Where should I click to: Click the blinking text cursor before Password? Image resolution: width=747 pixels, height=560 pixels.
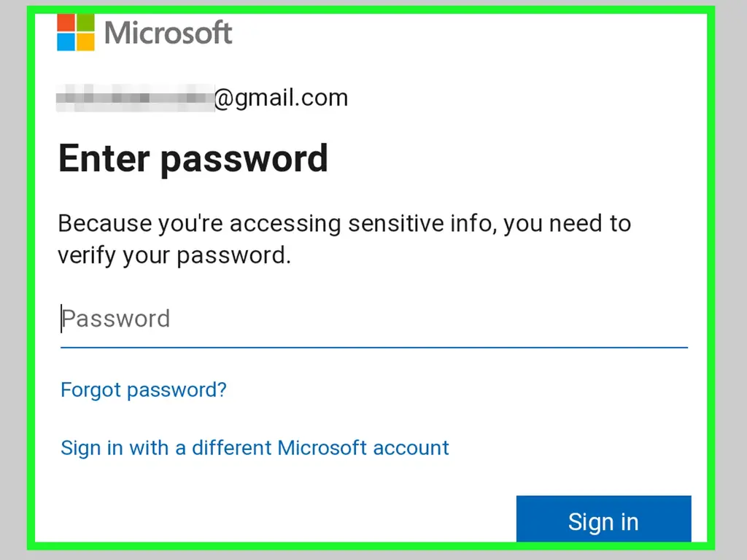pos(61,319)
